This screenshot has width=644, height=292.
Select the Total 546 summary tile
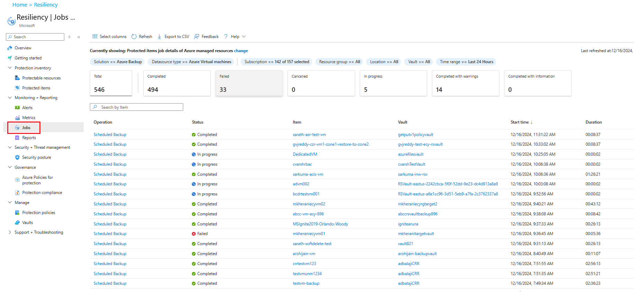point(111,83)
